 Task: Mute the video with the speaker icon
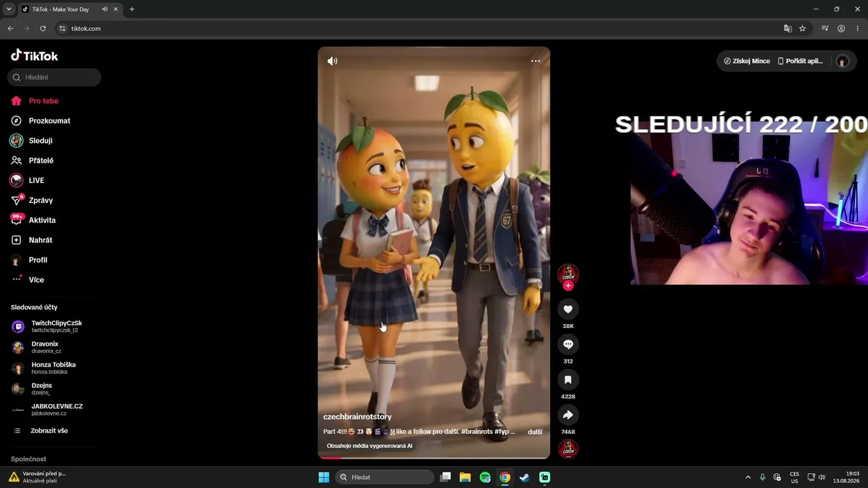332,61
